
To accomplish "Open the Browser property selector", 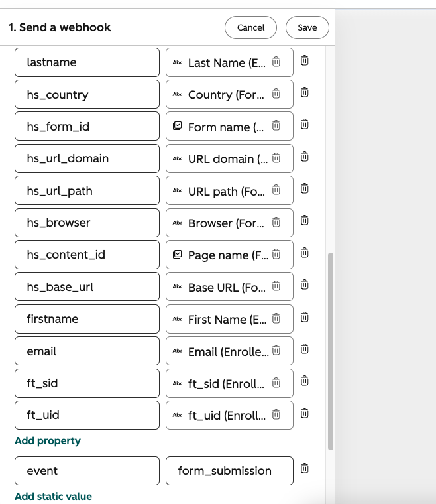I will [x=229, y=223].
